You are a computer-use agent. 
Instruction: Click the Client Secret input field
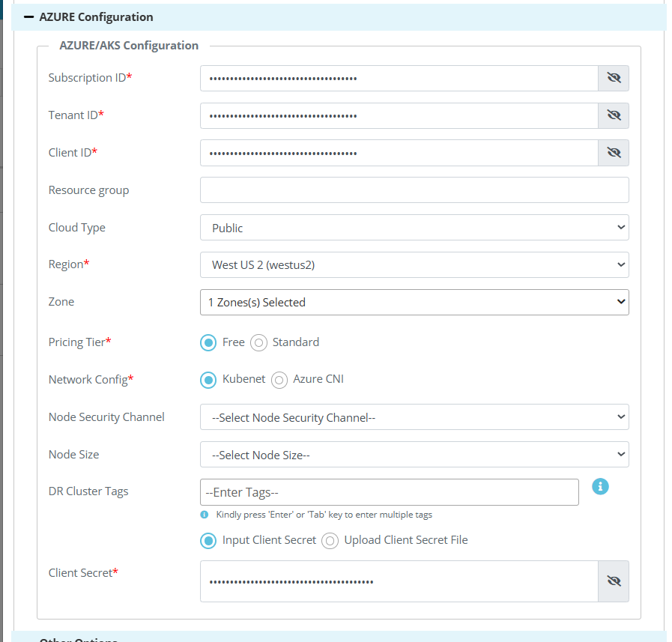(399, 581)
